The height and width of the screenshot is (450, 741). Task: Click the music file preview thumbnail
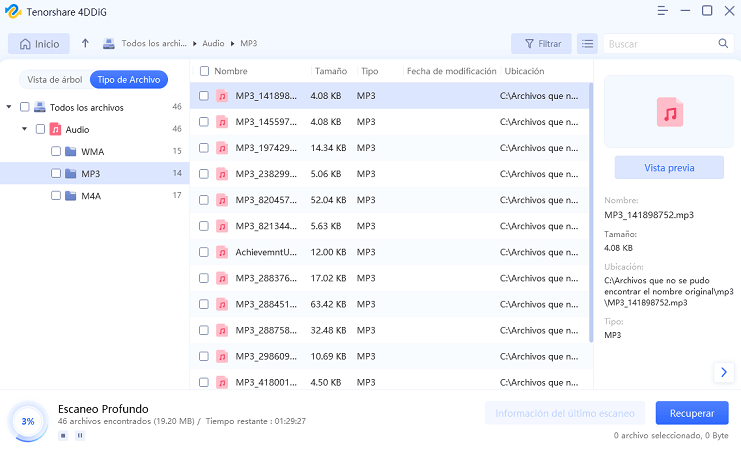click(669, 111)
